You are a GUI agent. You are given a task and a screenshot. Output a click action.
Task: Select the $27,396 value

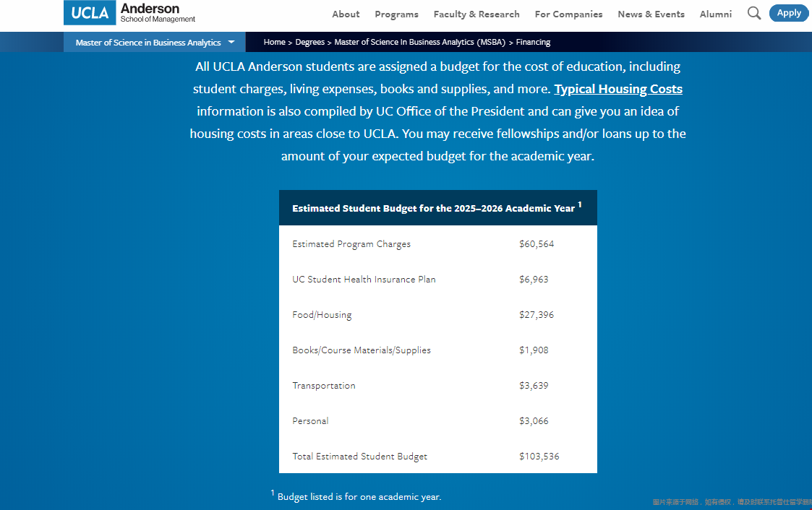(x=537, y=315)
